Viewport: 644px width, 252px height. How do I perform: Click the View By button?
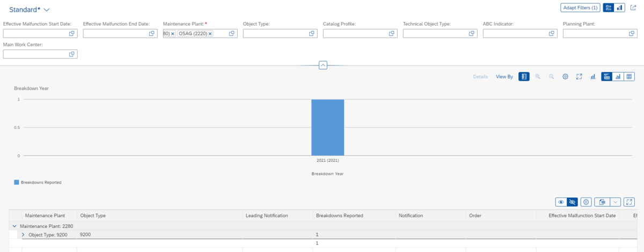504,77
